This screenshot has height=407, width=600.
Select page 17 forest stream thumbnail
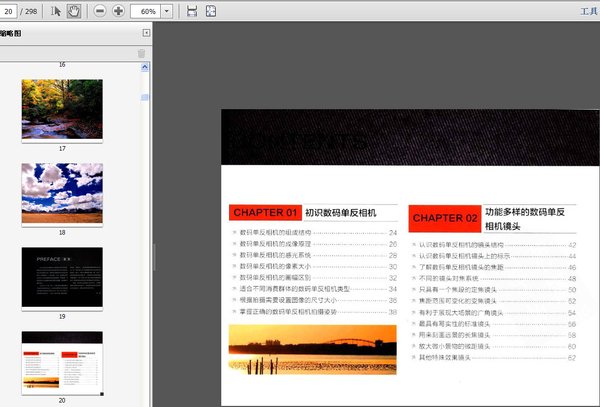62,109
